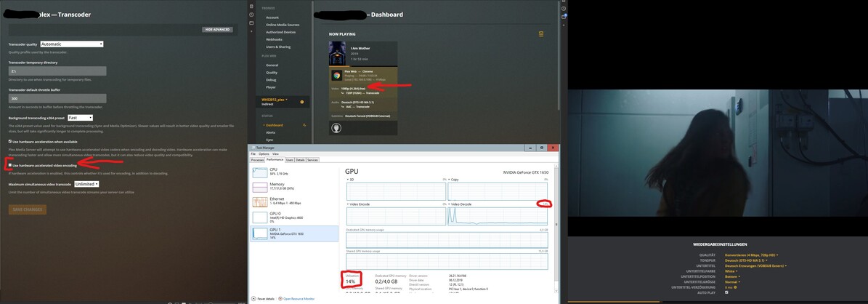Screen dimensions: 868x304
Task: Switch to the Performance tab
Action: [275, 160]
